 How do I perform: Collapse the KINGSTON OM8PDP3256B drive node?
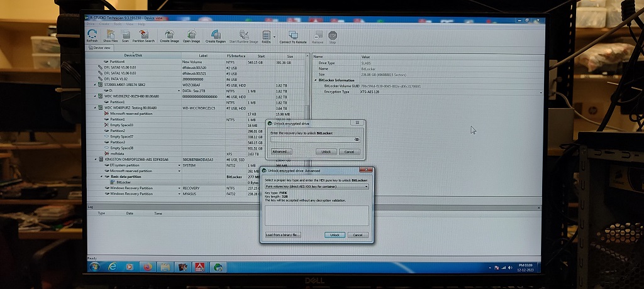coord(96,160)
